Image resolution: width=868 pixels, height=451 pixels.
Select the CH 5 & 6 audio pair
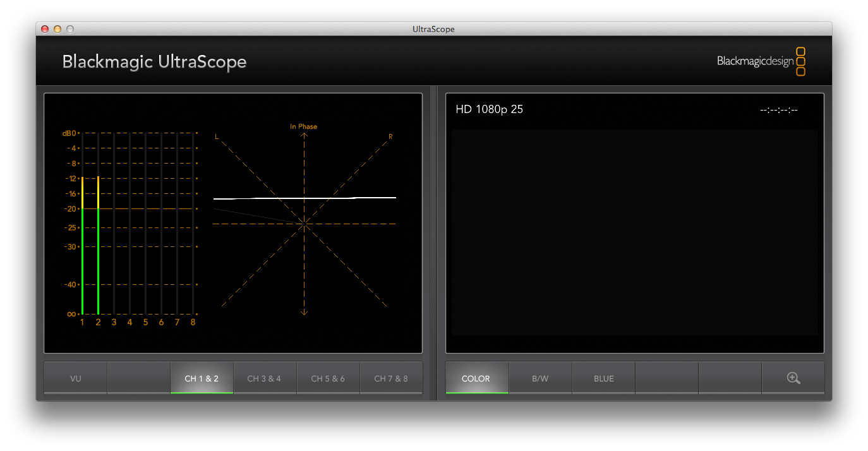[x=328, y=378]
